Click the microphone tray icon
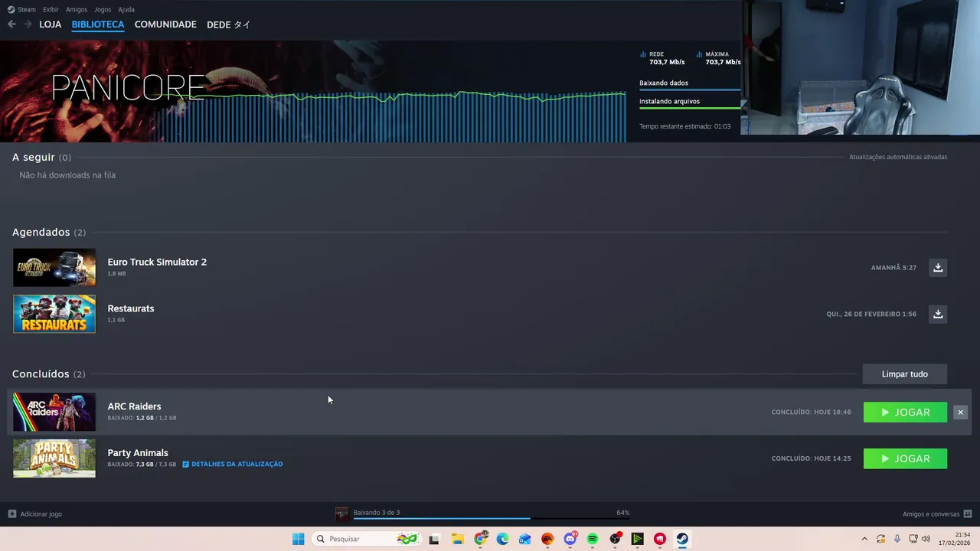 pos(897,539)
